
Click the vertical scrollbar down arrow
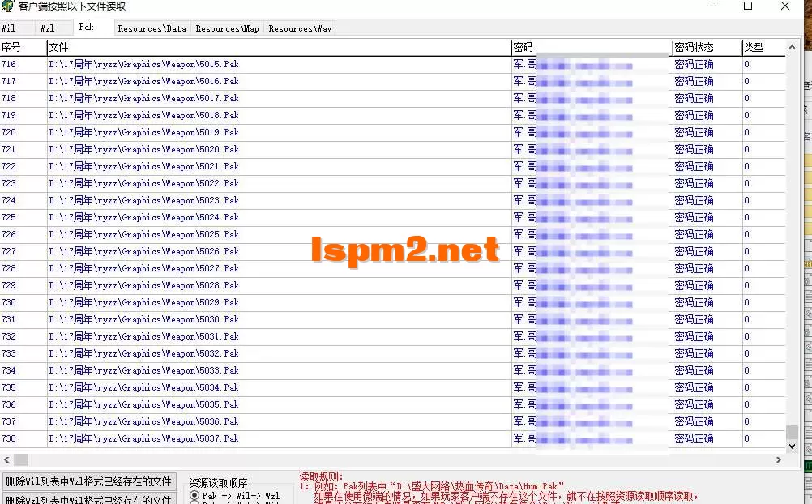click(791, 446)
